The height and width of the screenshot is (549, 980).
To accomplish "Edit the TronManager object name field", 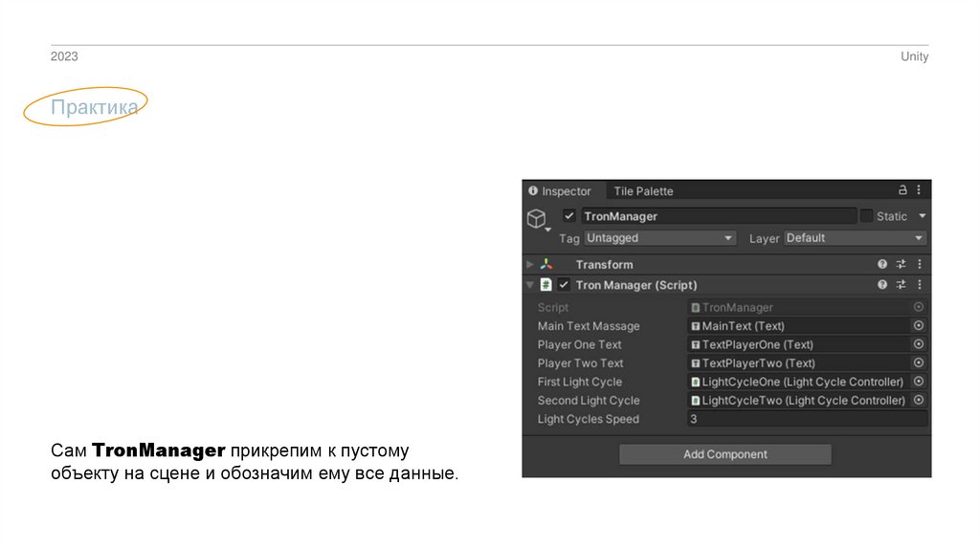I will tap(718, 216).
